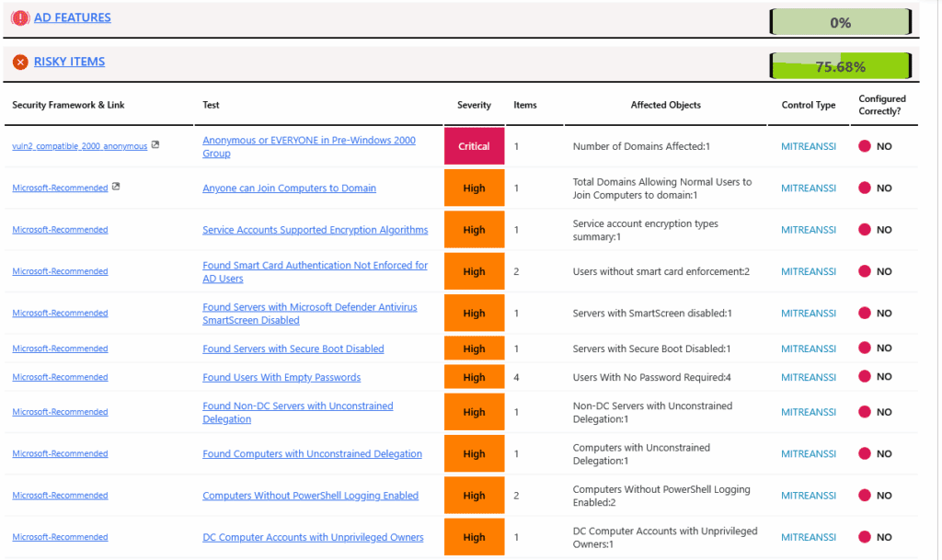Image resolution: width=942 pixels, height=560 pixels.
Task: Click the red NO dot on SmartScreen Disabled row
Action: pos(863,313)
